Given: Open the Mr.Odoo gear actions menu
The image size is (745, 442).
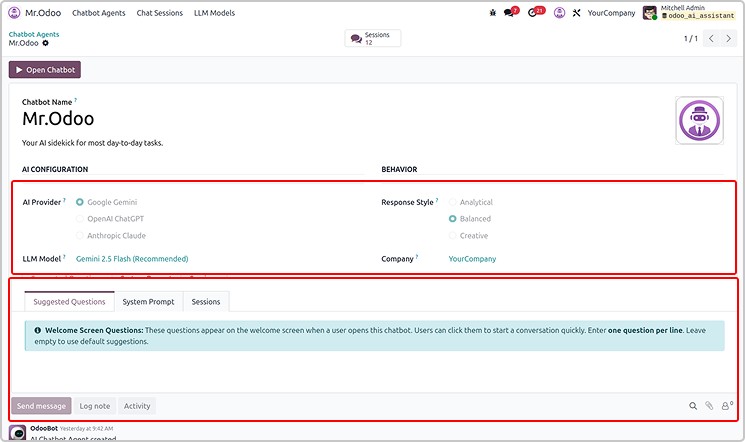Looking at the screenshot, I should 45,43.
